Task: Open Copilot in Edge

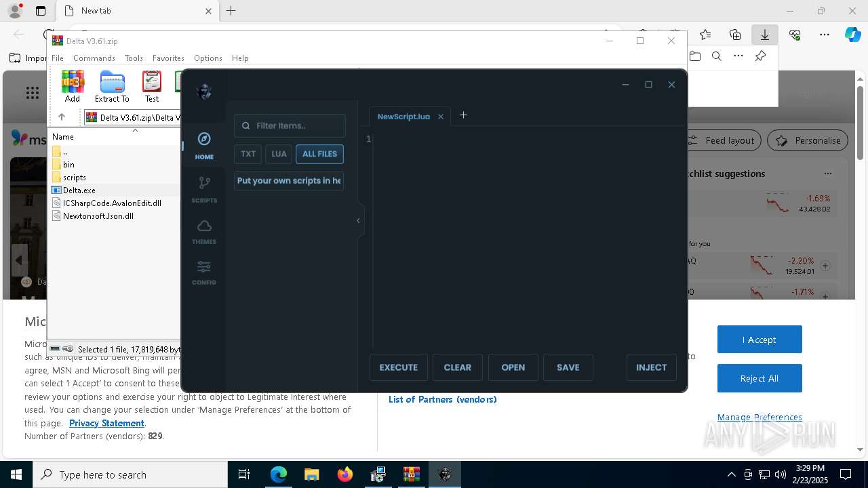Action: click(852, 35)
